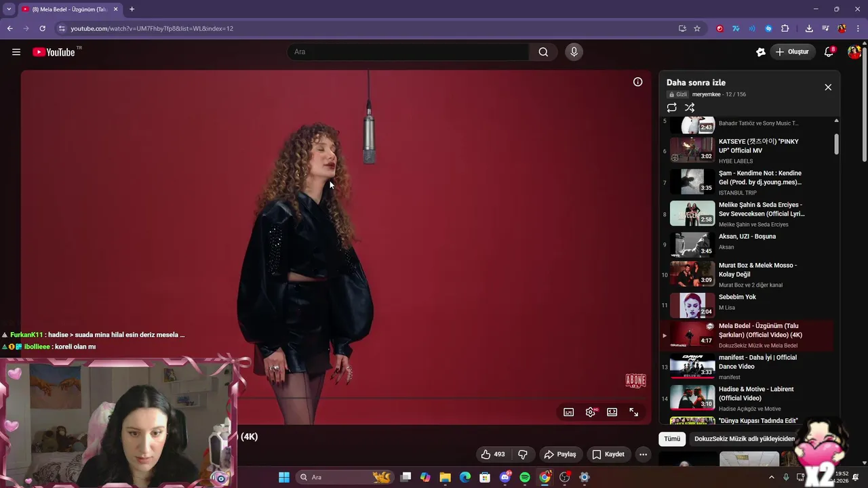868x488 pixels.
Task: Show hidden system tray icons chevron
Action: click(x=771, y=477)
